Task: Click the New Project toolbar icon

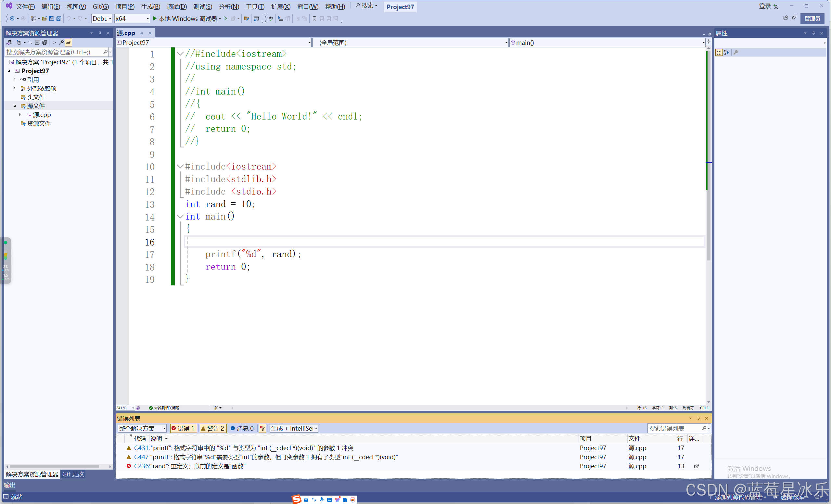Action: [x=33, y=19]
